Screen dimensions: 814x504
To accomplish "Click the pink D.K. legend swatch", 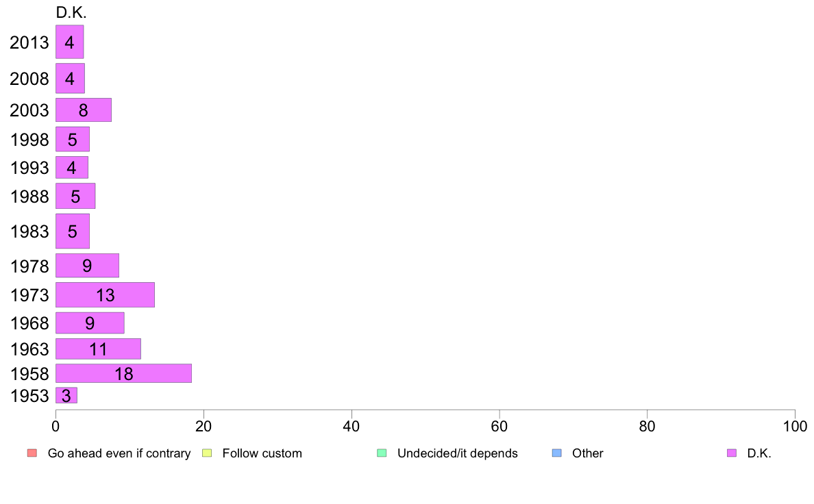I will [x=732, y=453].
